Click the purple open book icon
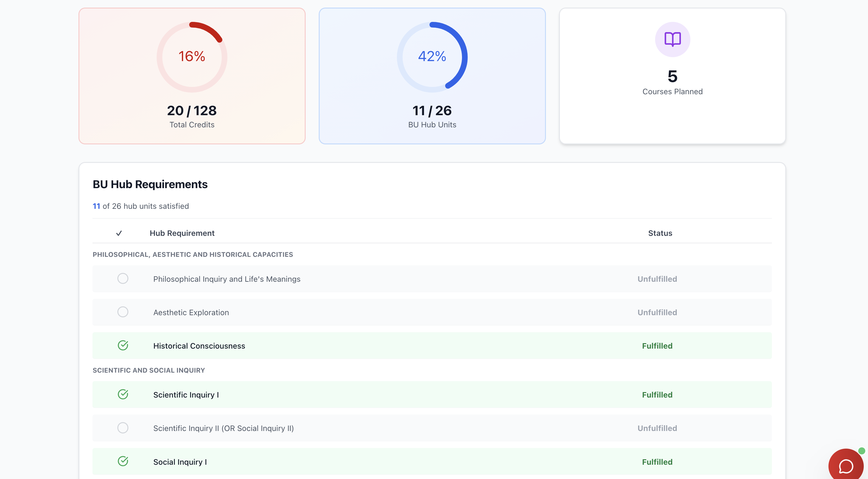868x479 pixels. (x=672, y=40)
